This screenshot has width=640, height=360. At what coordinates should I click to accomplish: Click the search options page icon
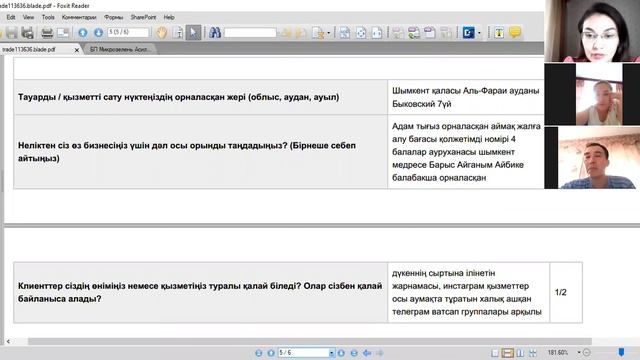tap(318, 33)
